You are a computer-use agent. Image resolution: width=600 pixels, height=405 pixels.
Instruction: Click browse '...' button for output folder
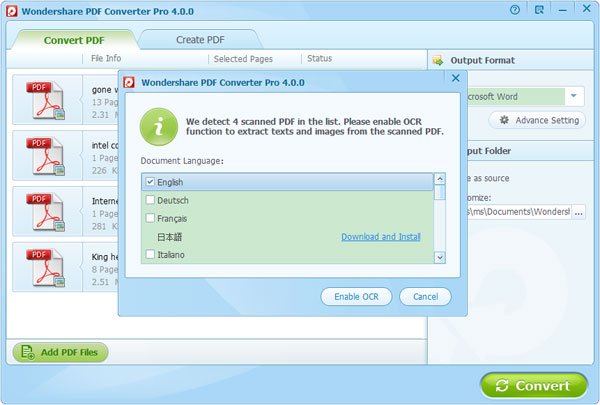click(x=579, y=212)
